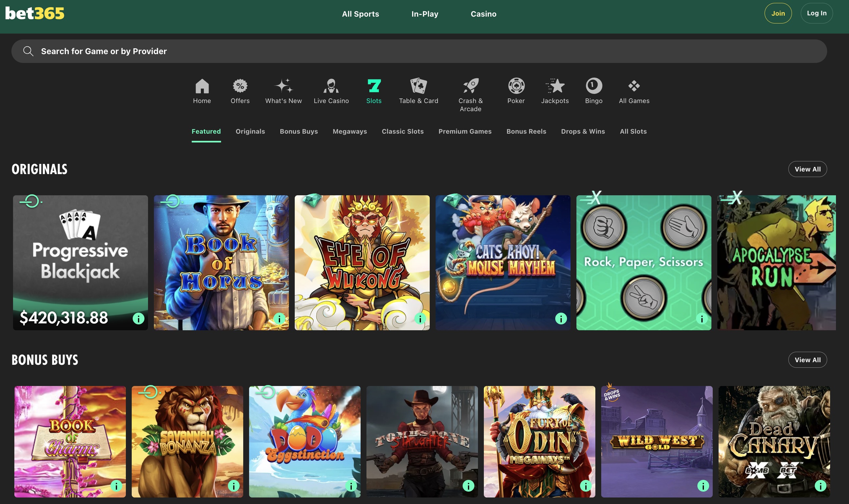View All Originals games

(x=808, y=169)
